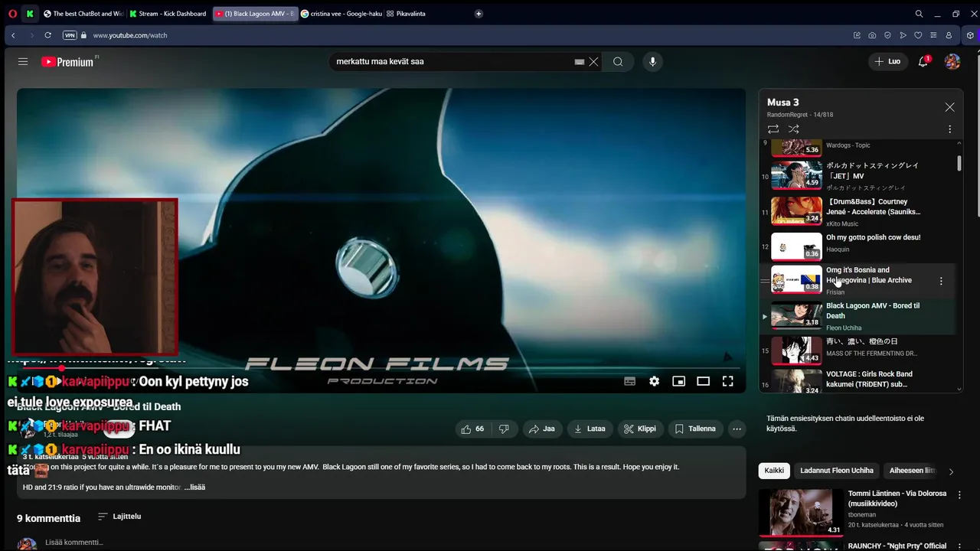Click the YouTube Premium logo
The width and height of the screenshot is (980, 551).
pyautogui.click(x=67, y=62)
